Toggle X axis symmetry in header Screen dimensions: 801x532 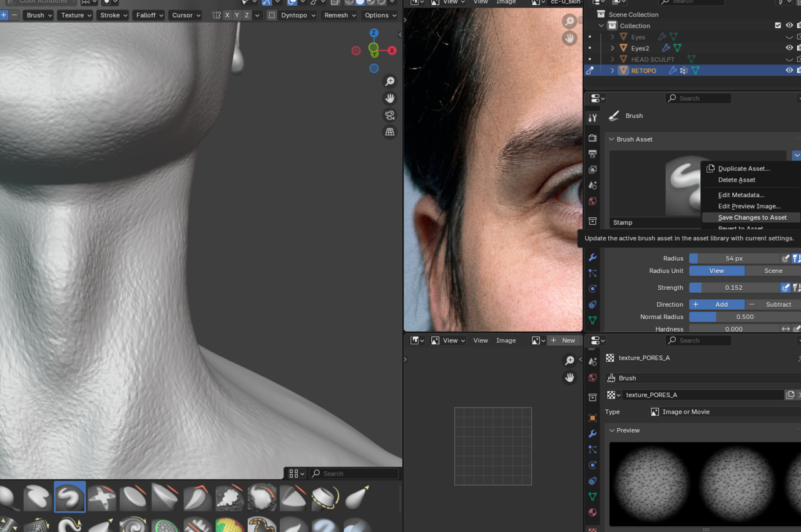(227, 15)
